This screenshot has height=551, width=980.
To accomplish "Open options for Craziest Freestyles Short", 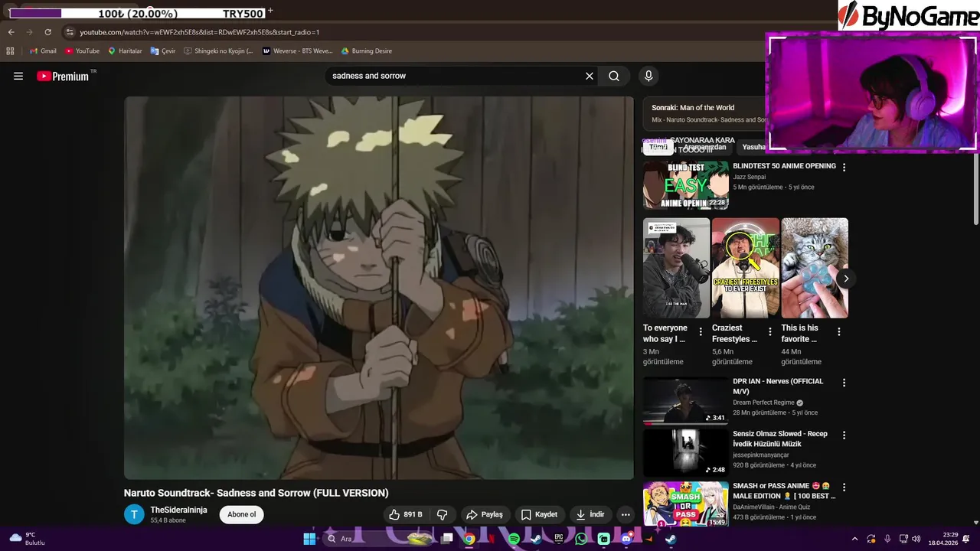I will coord(770,332).
